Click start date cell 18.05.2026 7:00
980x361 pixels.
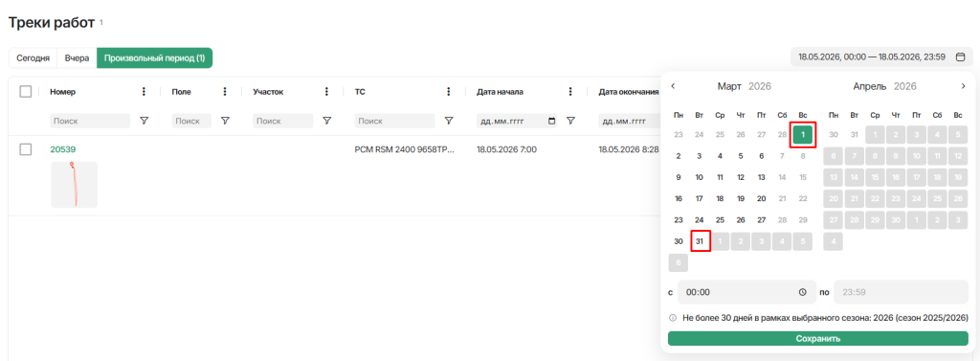(x=506, y=149)
